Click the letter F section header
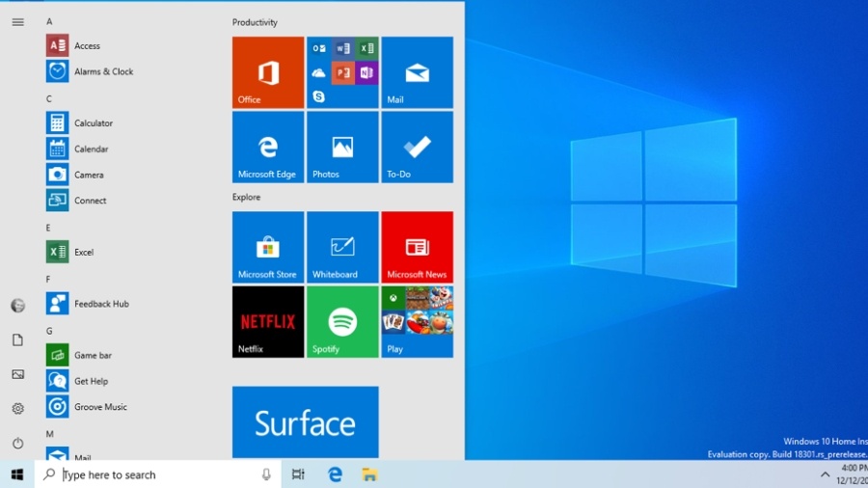The width and height of the screenshot is (868, 488). (x=48, y=279)
